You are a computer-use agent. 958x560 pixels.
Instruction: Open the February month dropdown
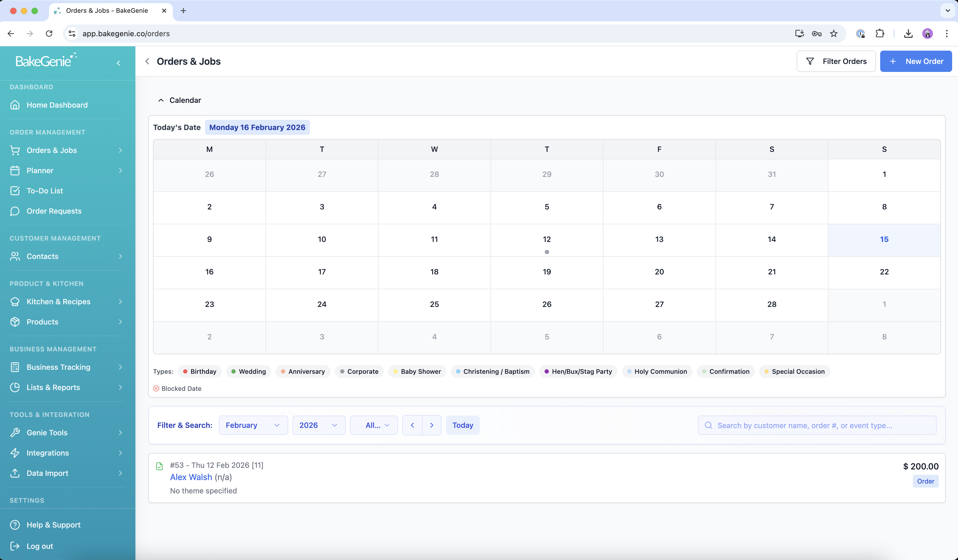point(253,425)
